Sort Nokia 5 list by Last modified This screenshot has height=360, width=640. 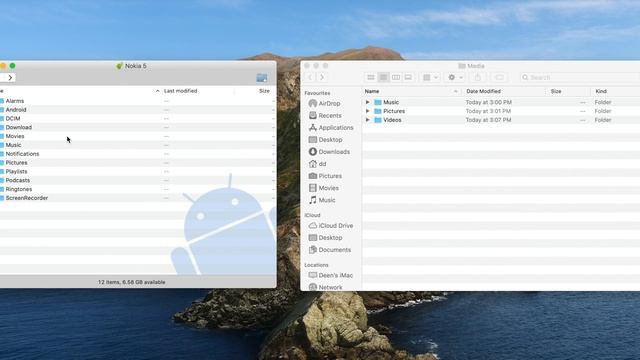click(x=180, y=91)
